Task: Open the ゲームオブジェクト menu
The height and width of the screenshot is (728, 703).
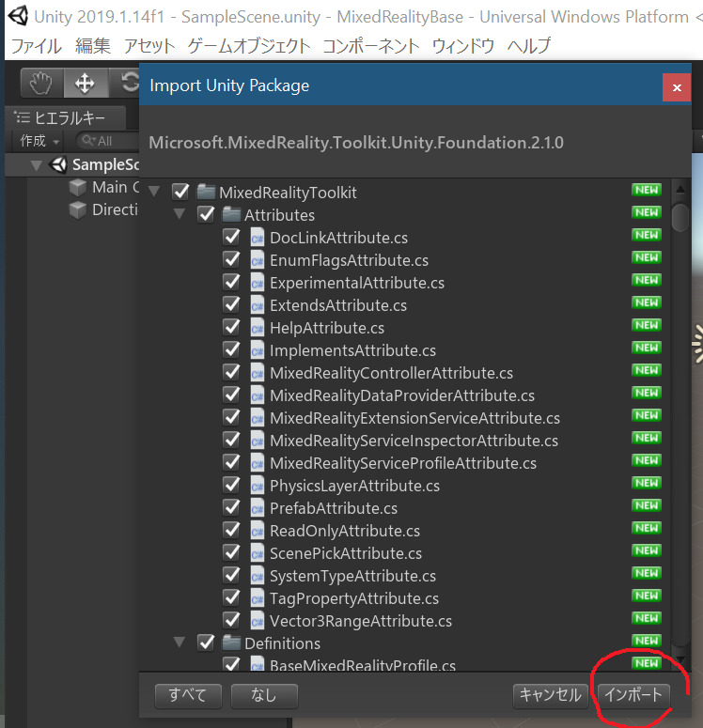Action: pos(249,46)
